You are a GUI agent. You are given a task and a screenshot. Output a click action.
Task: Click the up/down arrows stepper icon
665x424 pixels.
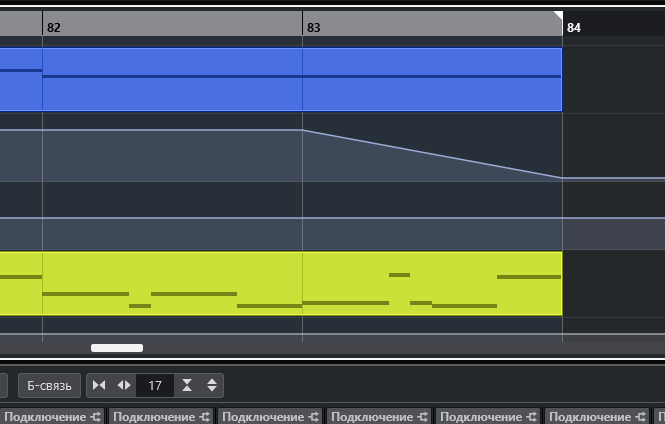pos(211,386)
